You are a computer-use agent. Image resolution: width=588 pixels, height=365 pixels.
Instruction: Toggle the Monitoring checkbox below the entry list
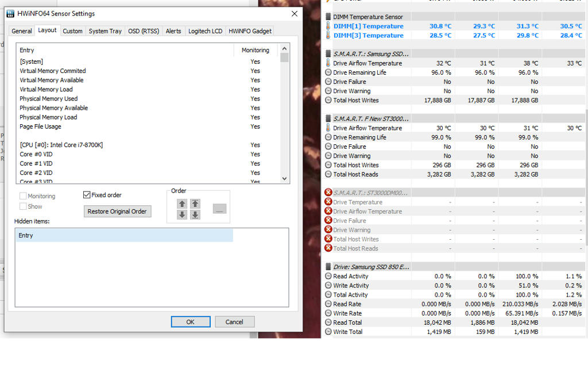point(23,196)
